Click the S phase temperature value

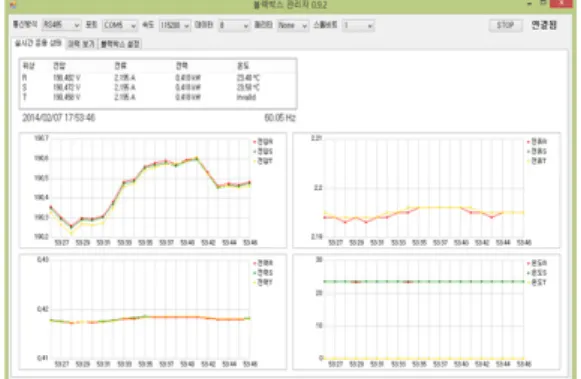(x=248, y=87)
